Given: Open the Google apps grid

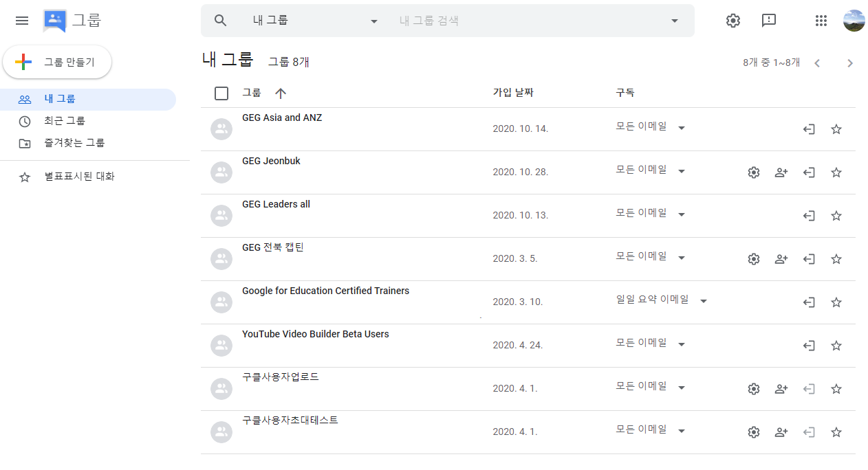Looking at the screenshot, I should [821, 21].
